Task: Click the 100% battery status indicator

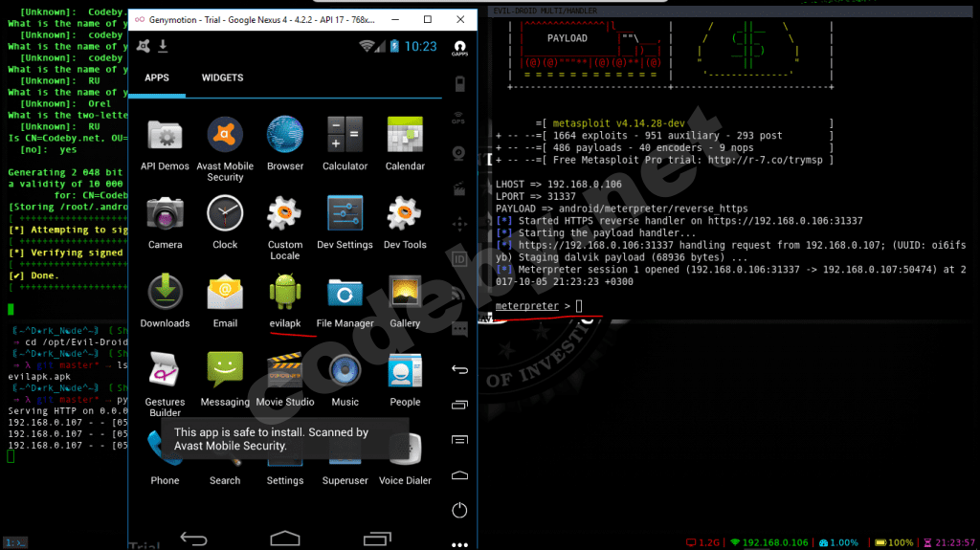Action: point(894,542)
